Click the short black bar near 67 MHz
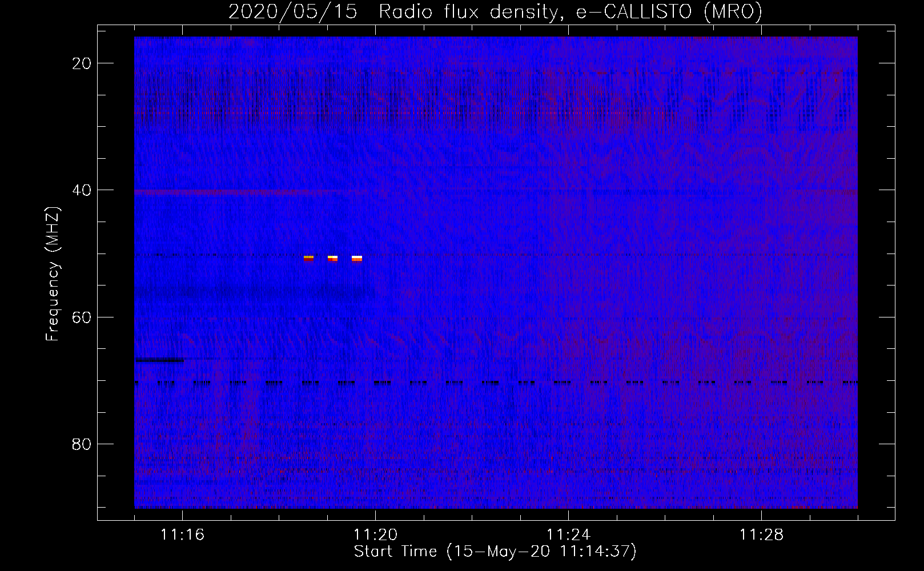Screen dimensions: 924x571 click(x=159, y=360)
